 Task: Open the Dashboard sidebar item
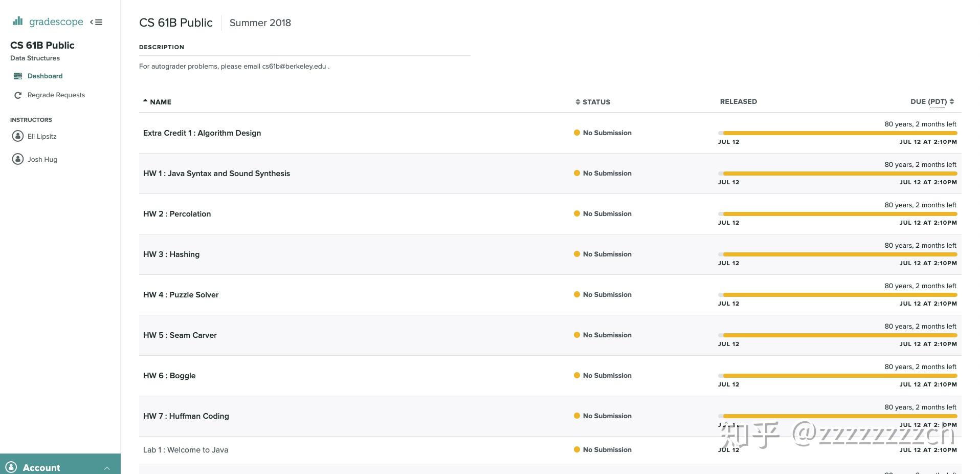point(45,76)
